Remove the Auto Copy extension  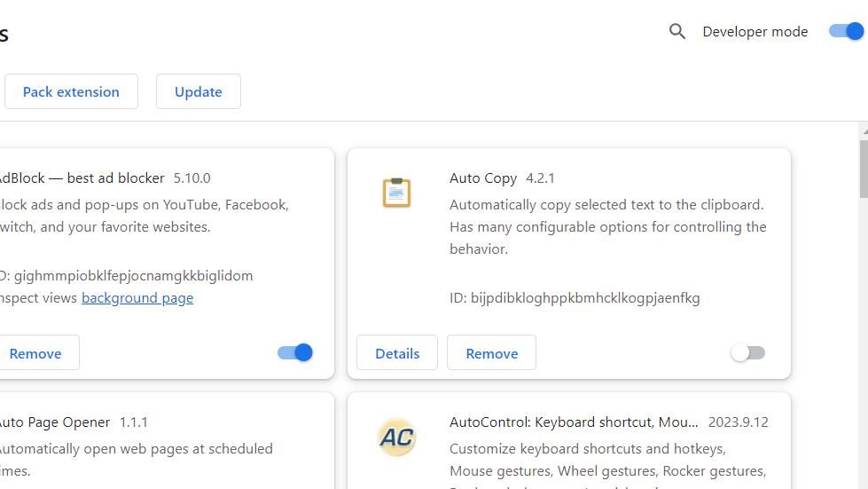[491, 353]
